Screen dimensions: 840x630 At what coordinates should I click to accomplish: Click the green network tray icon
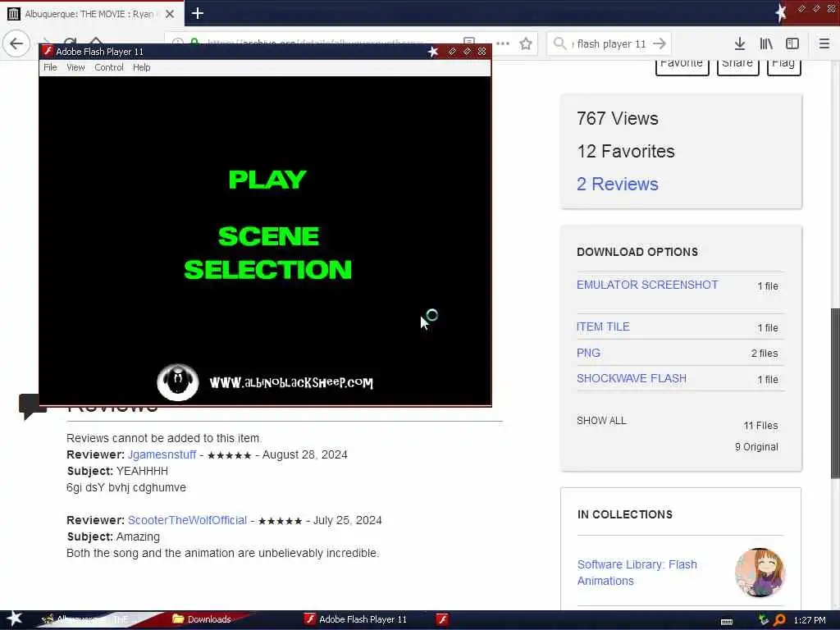click(764, 620)
